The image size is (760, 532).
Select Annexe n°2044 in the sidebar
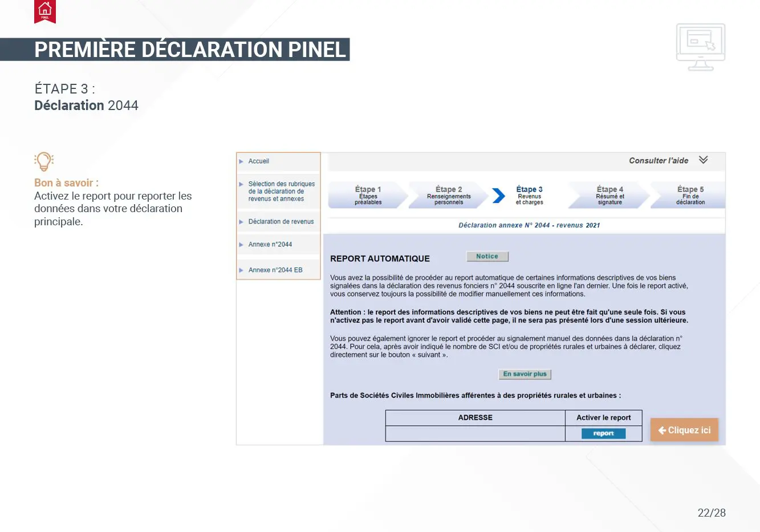(270, 245)
